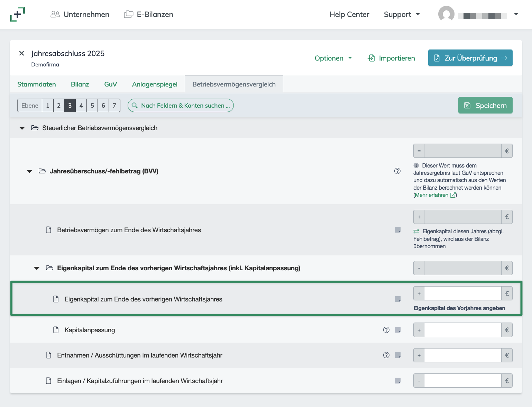Switch to the Anlagenspiegel tab
The height and width of the screenshot is (407, 532).
155,84
